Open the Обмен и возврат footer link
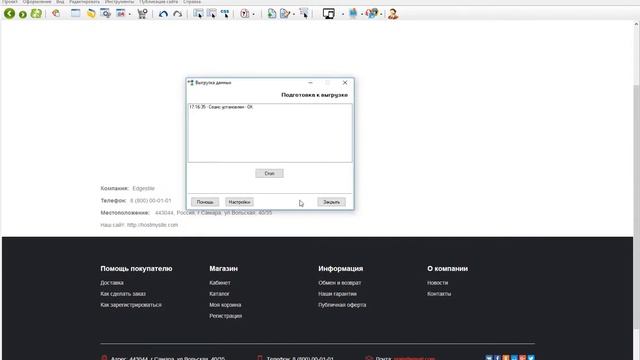This screenshot has height=360, width=640. pyautogui.click(x=340, y=282)
